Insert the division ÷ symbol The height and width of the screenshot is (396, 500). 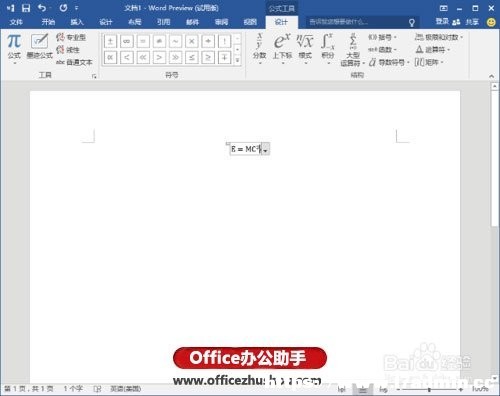[208, 41]
